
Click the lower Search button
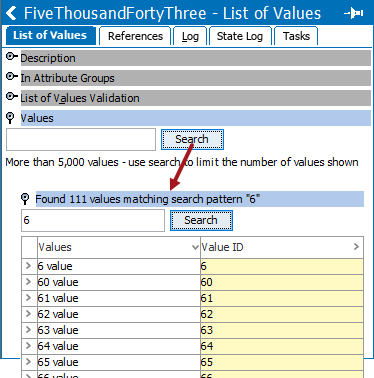pos(201,220)
